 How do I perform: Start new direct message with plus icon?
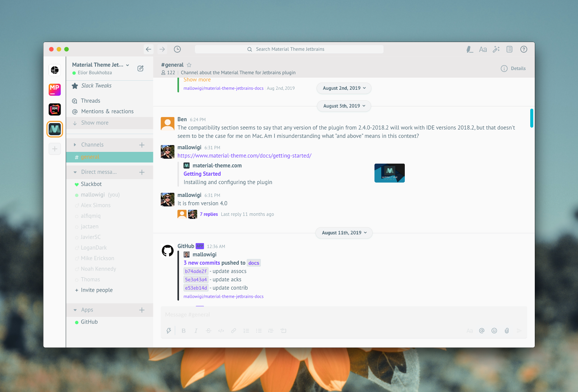click(142, 172)
